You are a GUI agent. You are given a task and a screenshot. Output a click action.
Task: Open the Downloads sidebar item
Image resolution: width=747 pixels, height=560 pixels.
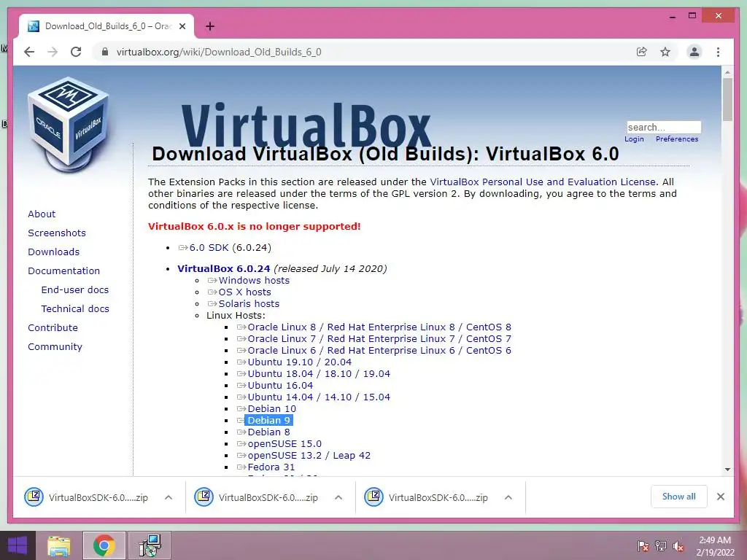point(54,252)
